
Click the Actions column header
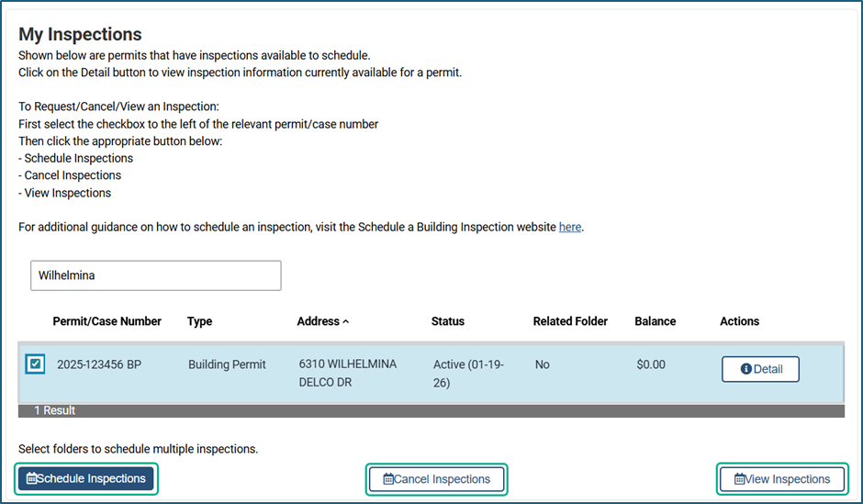point(739,321)
